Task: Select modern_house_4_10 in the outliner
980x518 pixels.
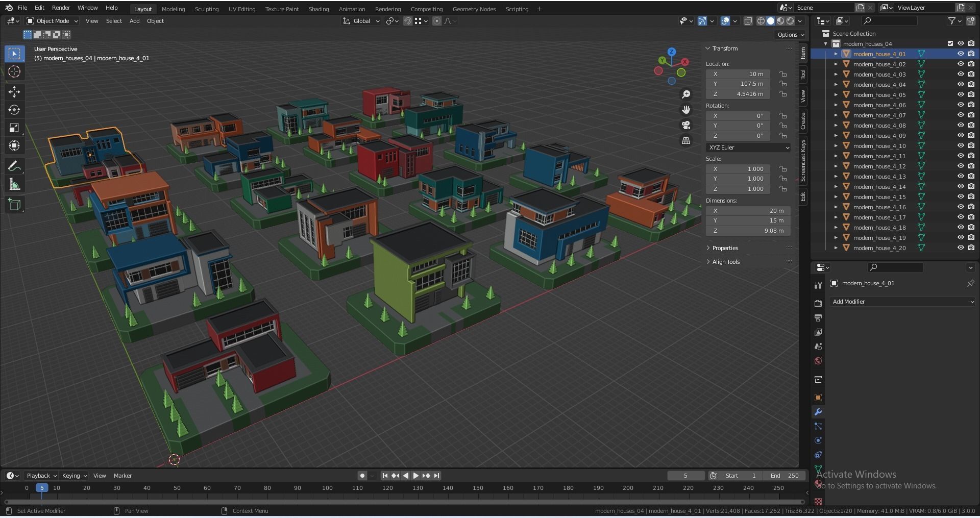Action: [x=879, y=146]
